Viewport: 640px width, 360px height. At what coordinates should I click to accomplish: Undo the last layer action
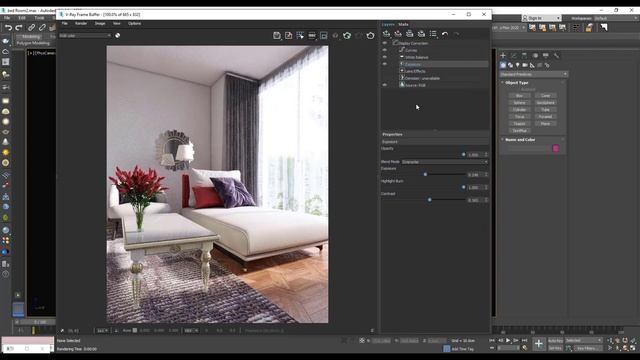click(x=445, y=34)
